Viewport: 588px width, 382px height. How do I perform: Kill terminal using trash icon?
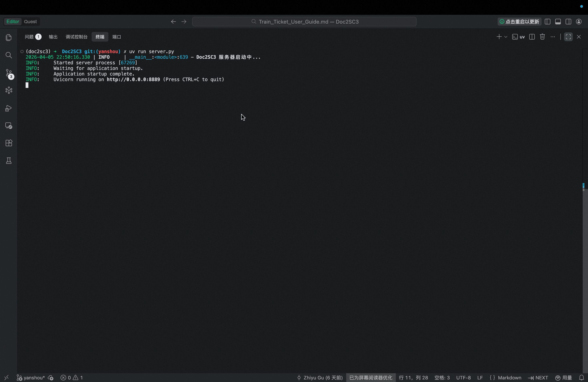(542, 37)
